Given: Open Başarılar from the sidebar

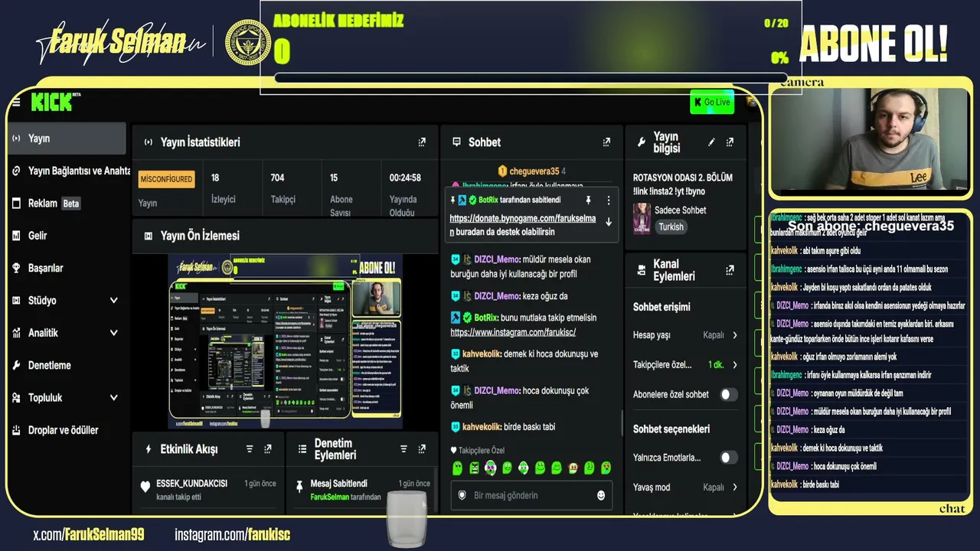Looking at the screenshot, I should click(x=67, y=268).
